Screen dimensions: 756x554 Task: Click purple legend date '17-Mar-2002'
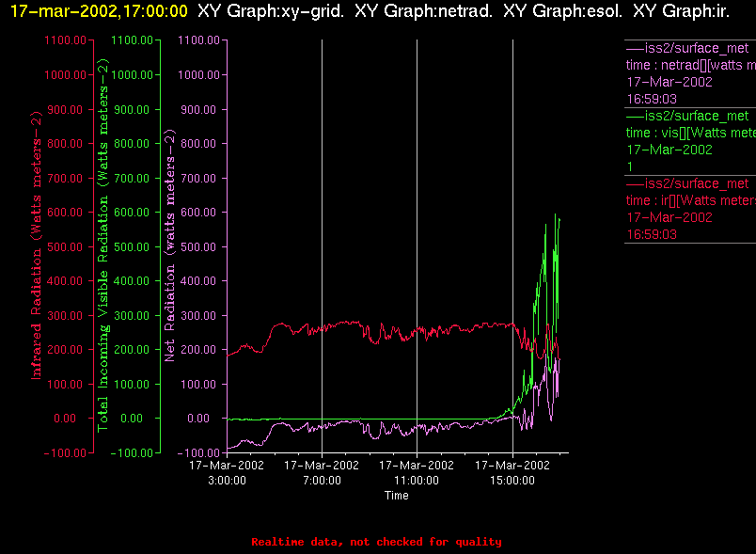(x=669, y=82)
